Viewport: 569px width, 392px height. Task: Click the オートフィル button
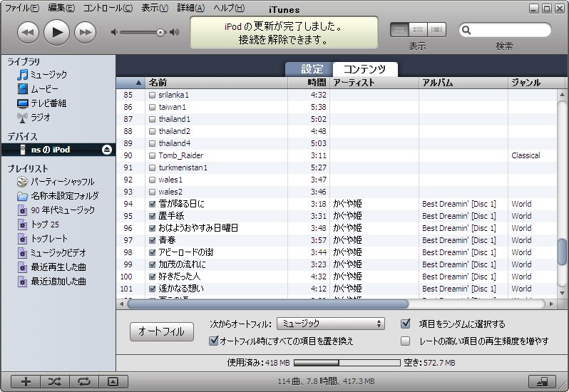[161, 331]
